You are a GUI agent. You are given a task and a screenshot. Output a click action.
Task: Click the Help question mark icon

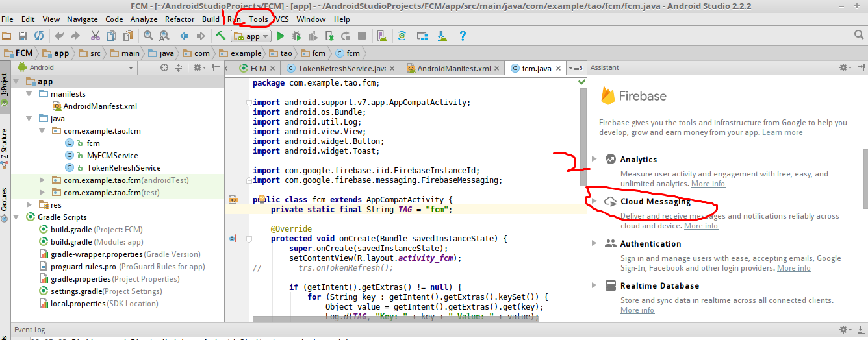coord(463,36)
